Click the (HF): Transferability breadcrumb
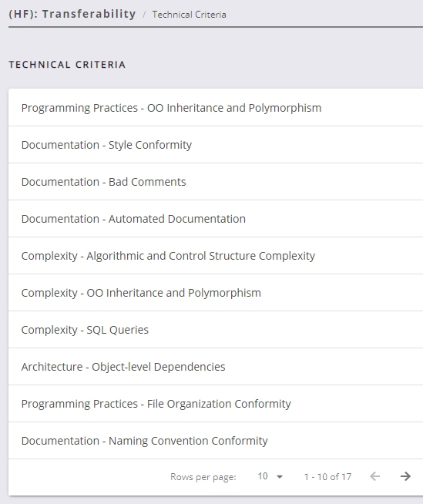 click(72, 14)
